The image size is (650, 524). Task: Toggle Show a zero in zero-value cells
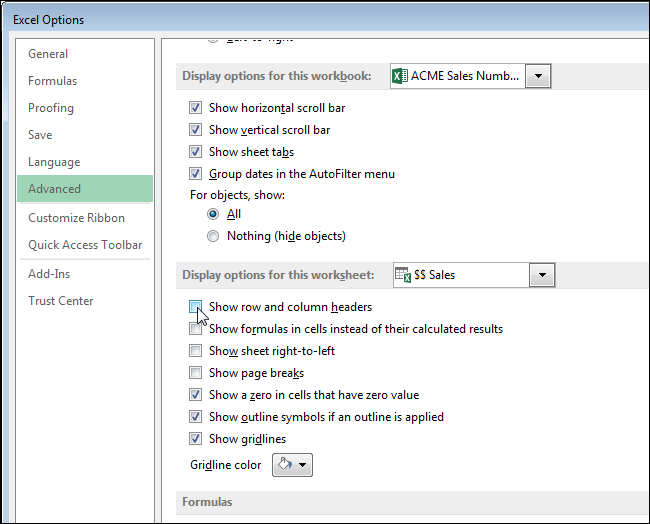(195, 395)
